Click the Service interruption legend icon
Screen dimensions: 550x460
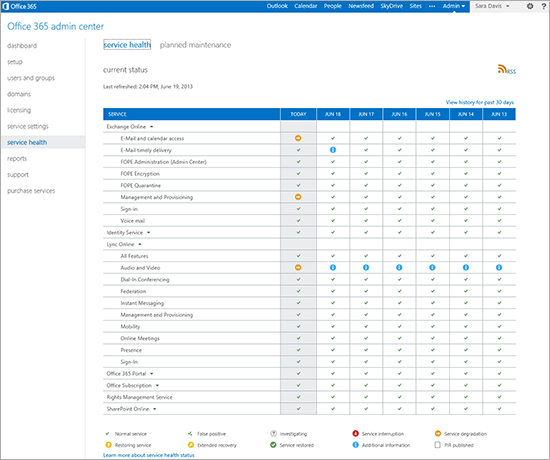[355, 434]
